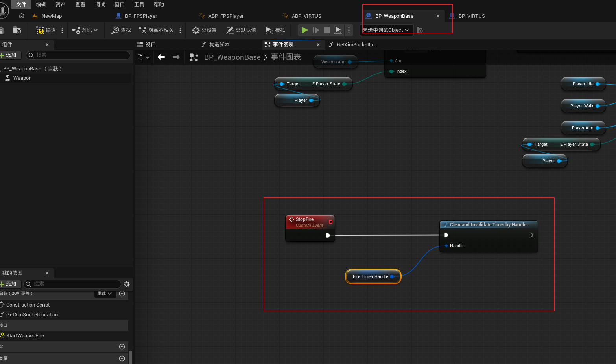The image size is (616, 364).
Task: Open the 重载 override dropdown
Action: point(105,294)
